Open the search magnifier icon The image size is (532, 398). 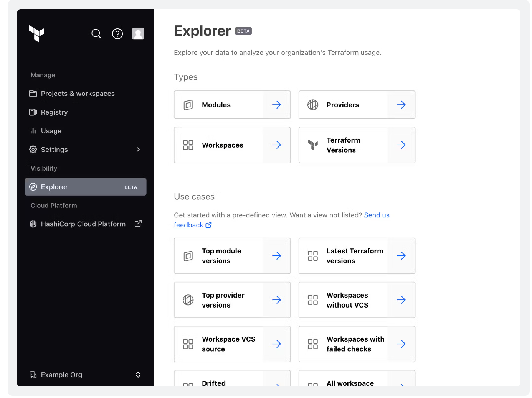[x=96, y=34]
